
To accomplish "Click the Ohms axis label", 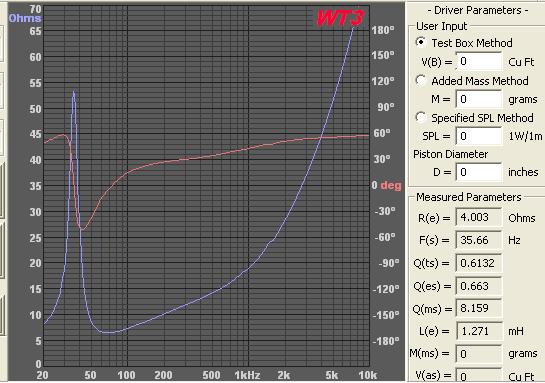I will click(25, 18).
